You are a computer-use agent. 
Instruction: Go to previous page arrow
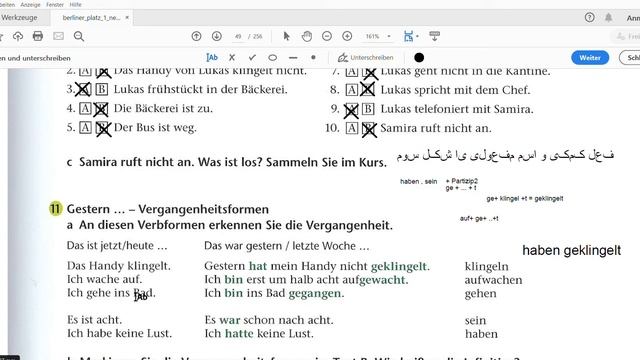[x=196, y=36]
